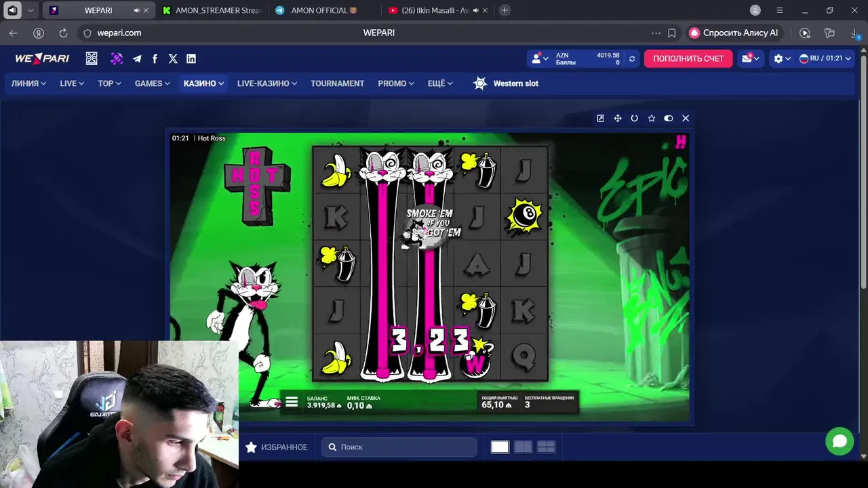Open the slot game hamburger menu
Viewport: 868px width, 488px height.
click(292, 402)
